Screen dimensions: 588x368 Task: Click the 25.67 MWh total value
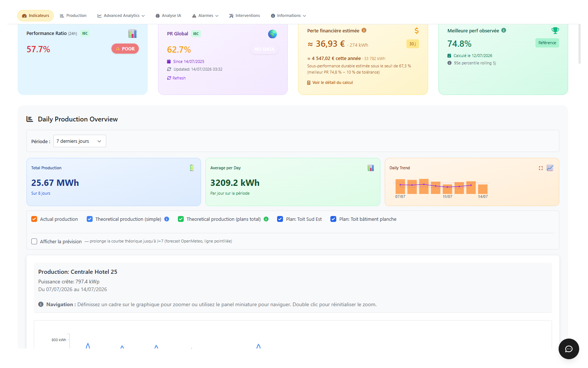click(x=55, y=183)
